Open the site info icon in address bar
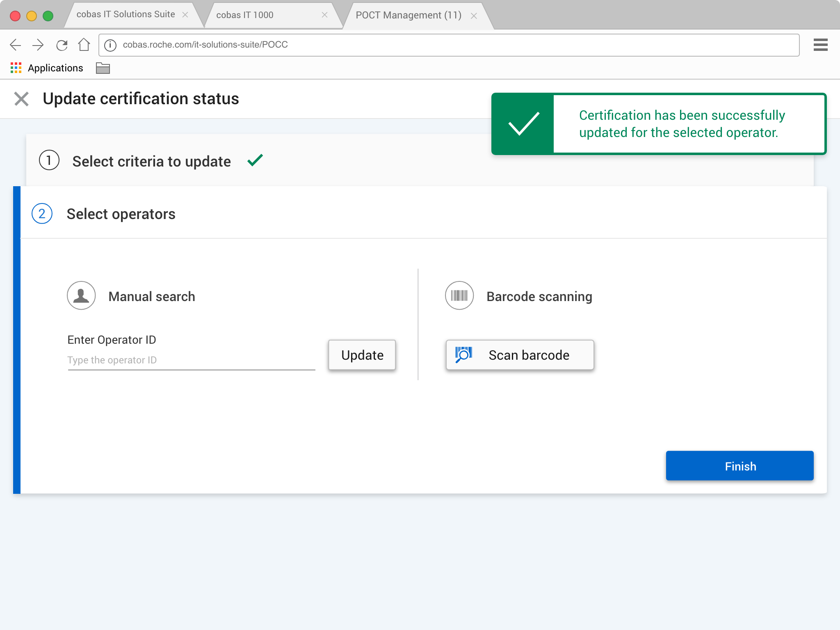The image size is (840, 630). coord(110,45)
